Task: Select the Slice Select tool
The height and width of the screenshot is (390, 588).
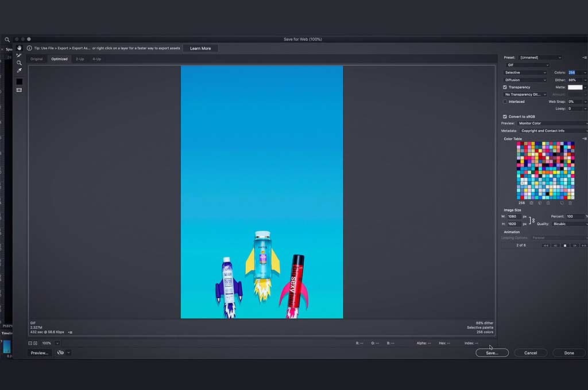Action: (19, 56)
